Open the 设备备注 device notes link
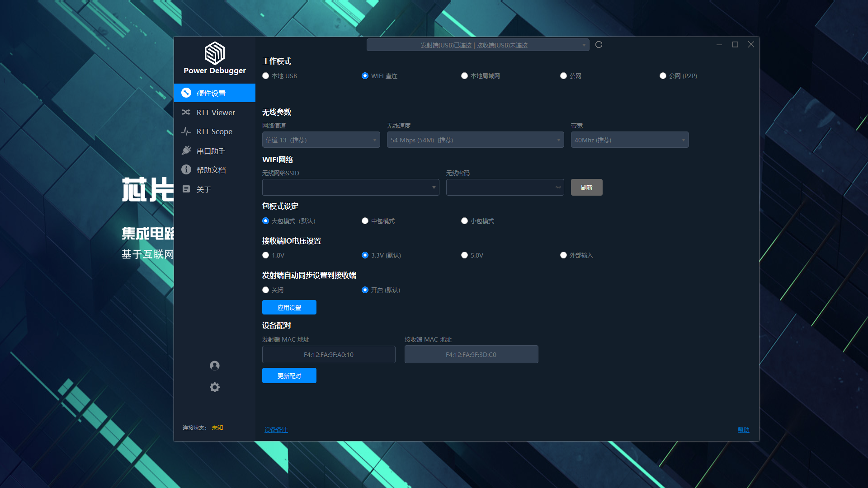Screen dimensions: 868x488 tap(276, 430)
